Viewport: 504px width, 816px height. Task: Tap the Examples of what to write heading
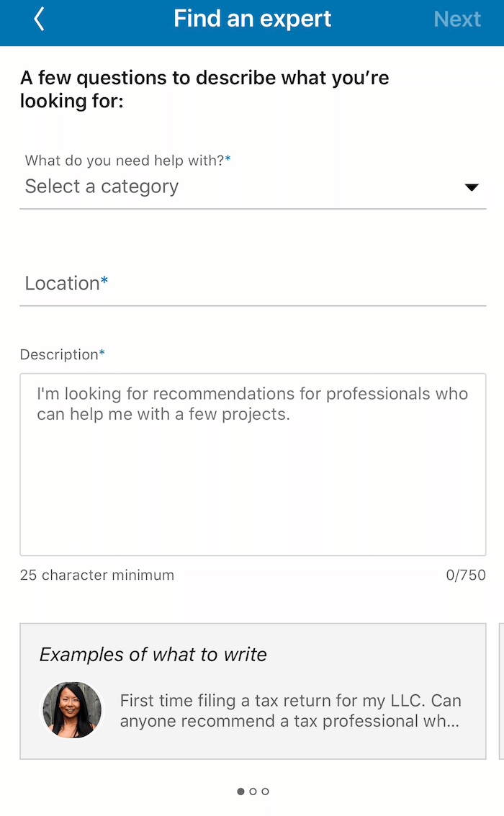pyautogui.click(x=153, y=655)
